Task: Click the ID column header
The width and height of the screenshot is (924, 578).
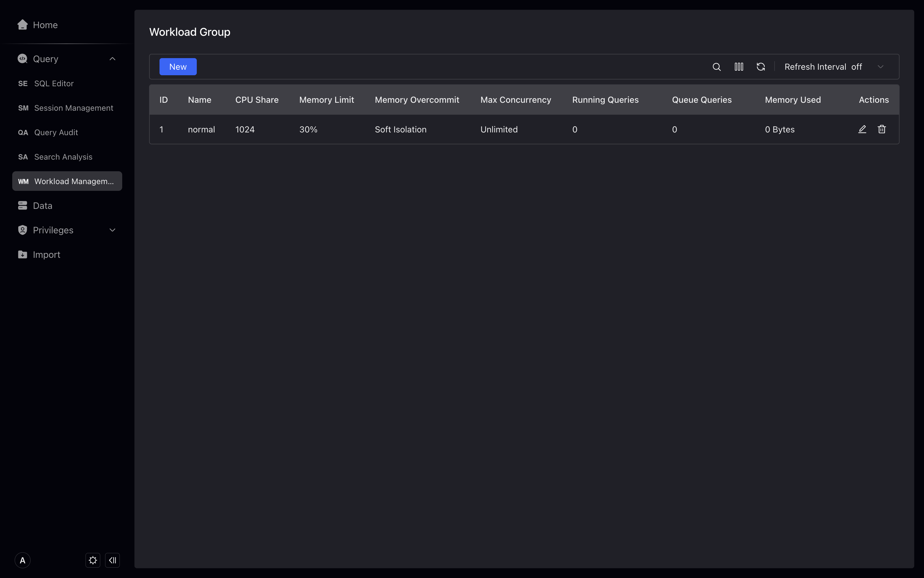Action: [x=164, y=100]
